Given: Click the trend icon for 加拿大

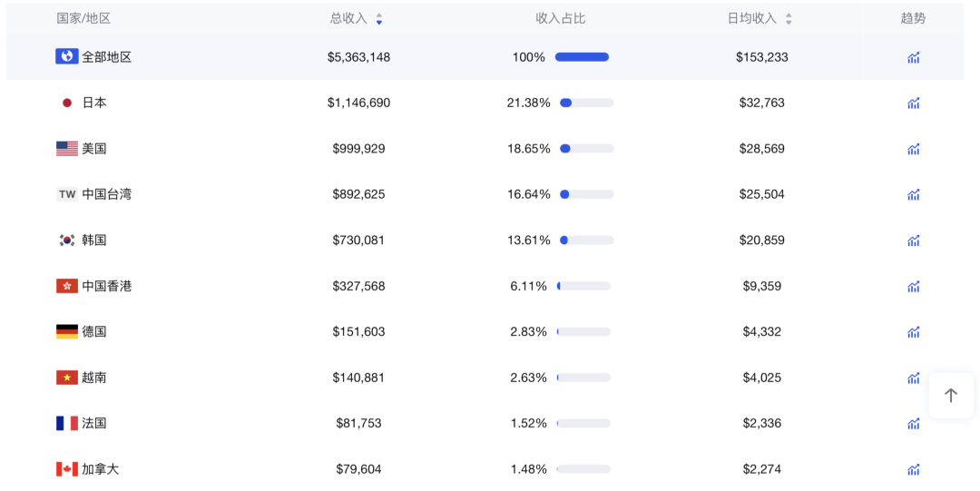Looking at the screenshot, I should tap(913, 469).
